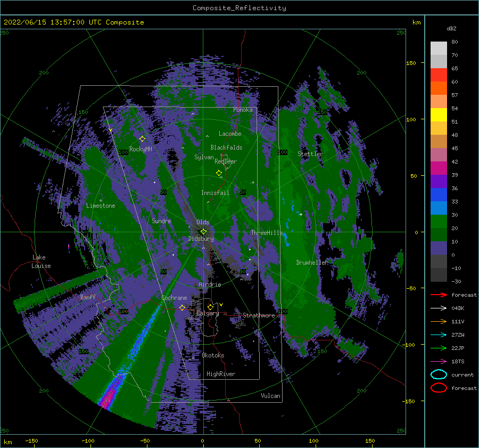Select the orange 111V arrow symbol

[x=439, y=321]
